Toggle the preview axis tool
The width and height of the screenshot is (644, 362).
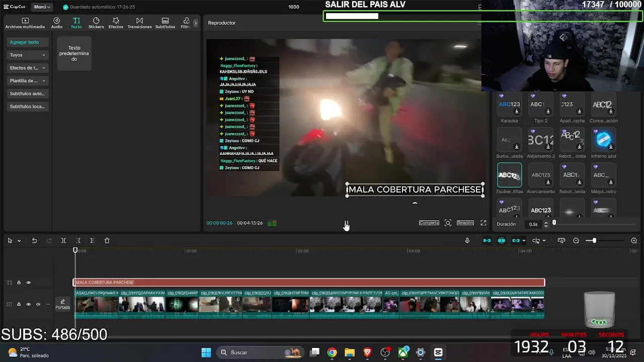536,241
